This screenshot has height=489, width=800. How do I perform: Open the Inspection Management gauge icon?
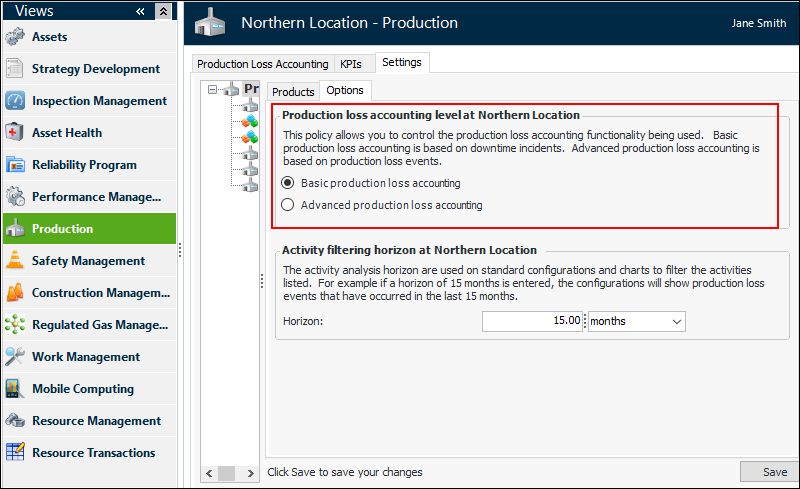tap(15, 101)
